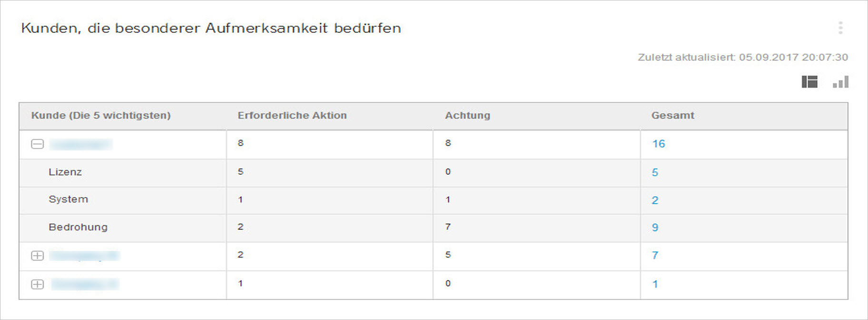
Task: Open the total 1 link
Action: pyautogui.click(x=655, y=284)
